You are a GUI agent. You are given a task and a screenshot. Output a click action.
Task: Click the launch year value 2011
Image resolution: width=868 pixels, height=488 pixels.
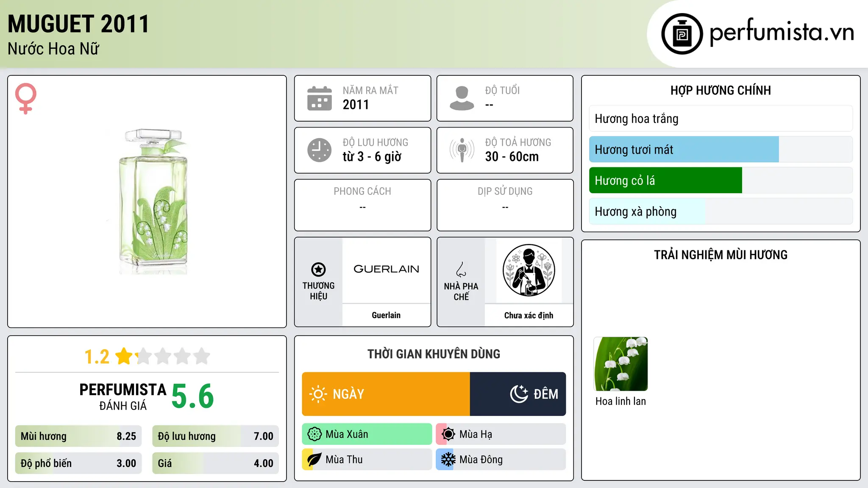(356, 105)
